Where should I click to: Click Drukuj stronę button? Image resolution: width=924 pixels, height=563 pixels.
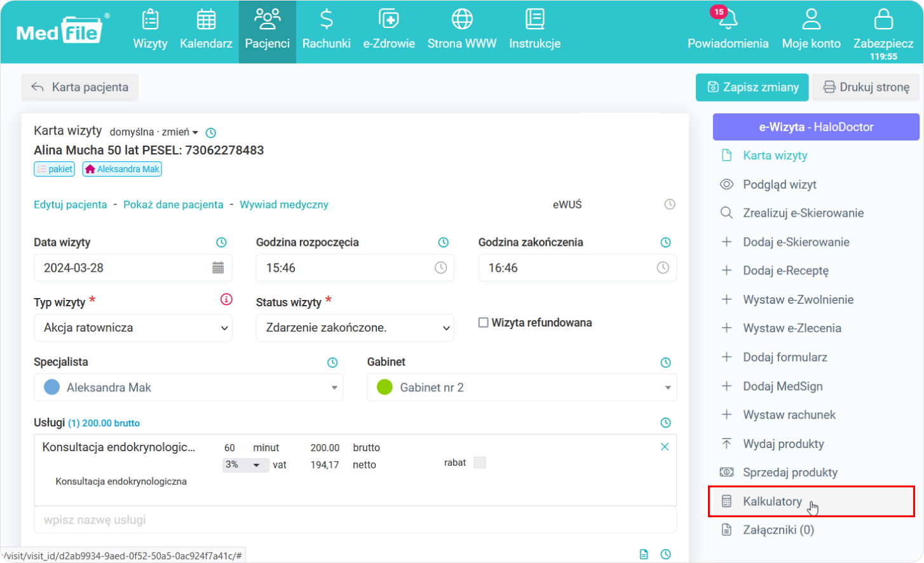866,87
